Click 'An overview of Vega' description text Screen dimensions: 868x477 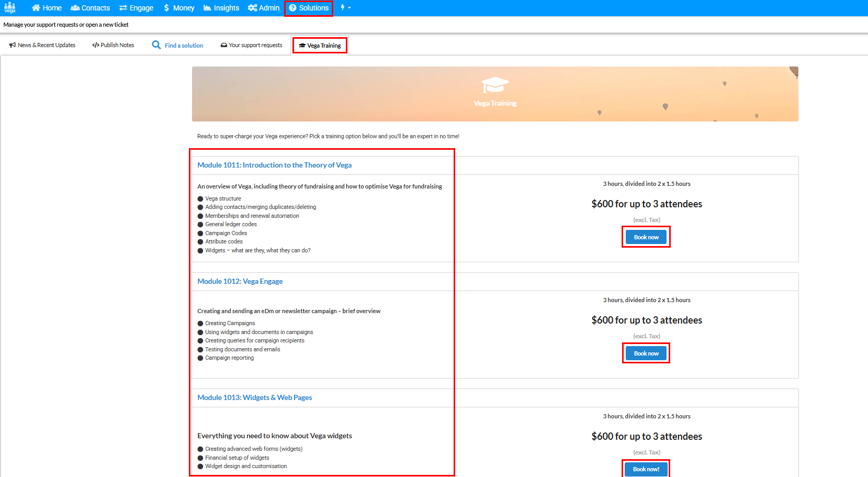[x=320, y=186]
